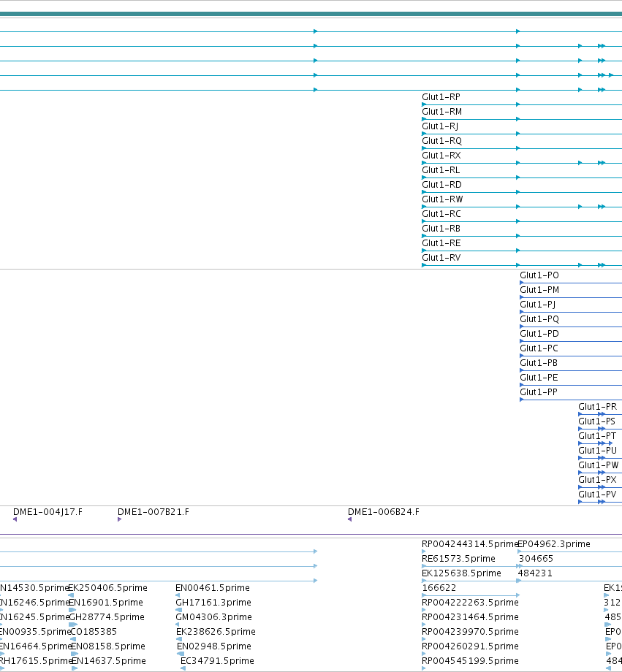
Task: Open the RE61573.5prime EST label
Action: [x=458, y=559]
